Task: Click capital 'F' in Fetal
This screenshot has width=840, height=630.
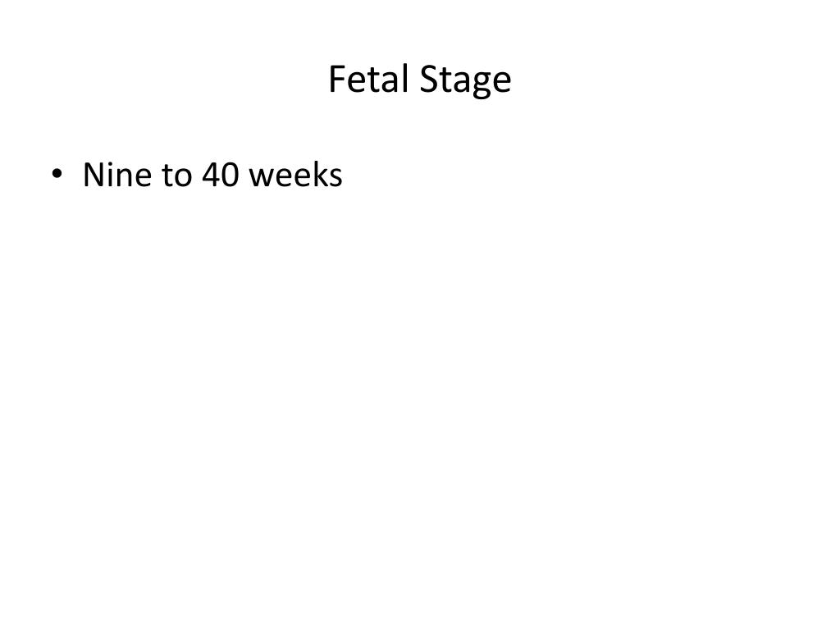Action: coord(337,80)
